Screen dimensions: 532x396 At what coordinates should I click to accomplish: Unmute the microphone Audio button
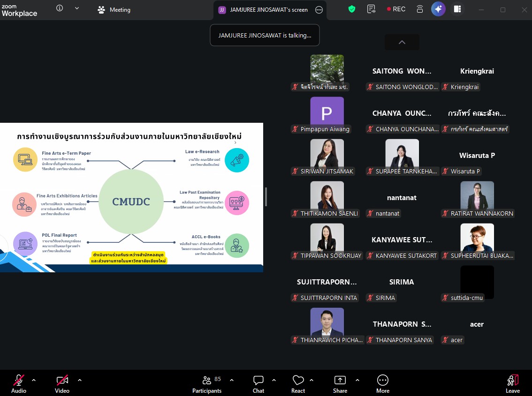(x=19, y=384)
